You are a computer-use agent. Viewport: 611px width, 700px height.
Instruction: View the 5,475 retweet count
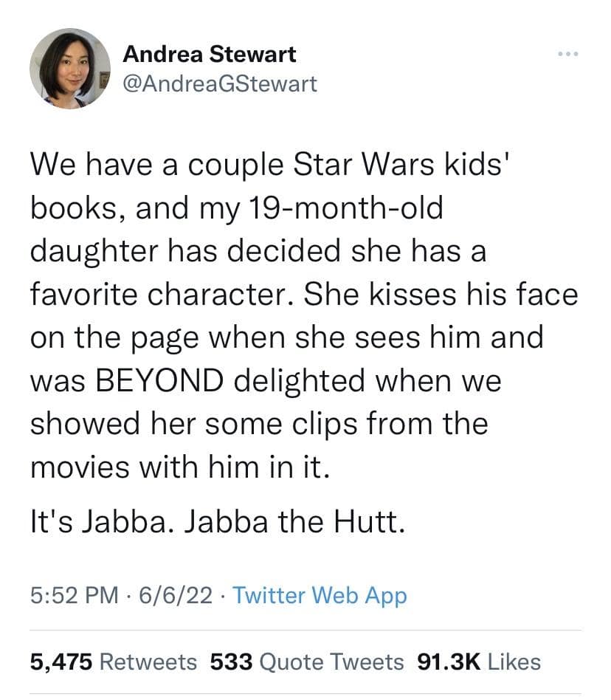pyautogui.click(x=61, y=661)
